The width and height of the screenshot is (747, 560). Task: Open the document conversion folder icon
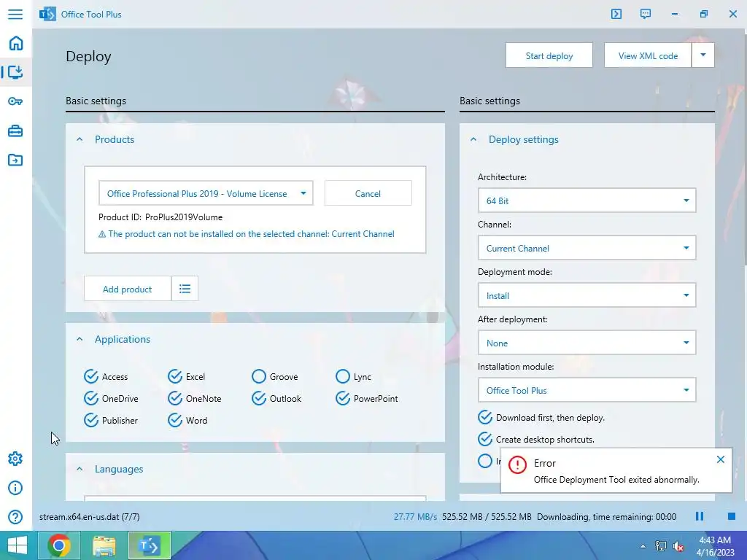coord(15,160)
